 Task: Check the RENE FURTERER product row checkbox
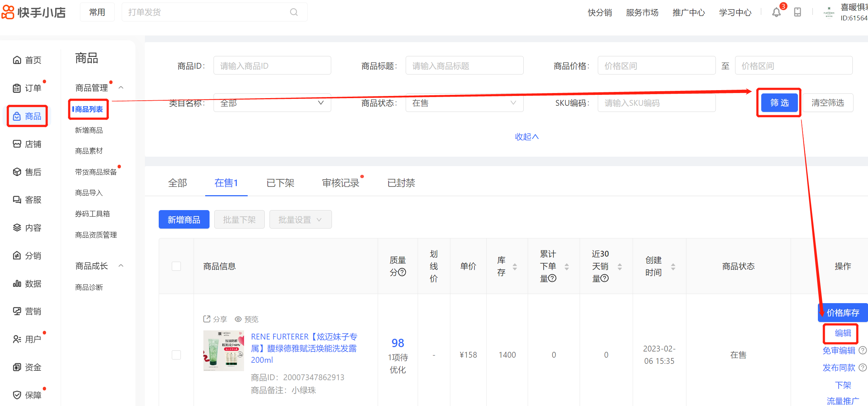click(177, 355)
